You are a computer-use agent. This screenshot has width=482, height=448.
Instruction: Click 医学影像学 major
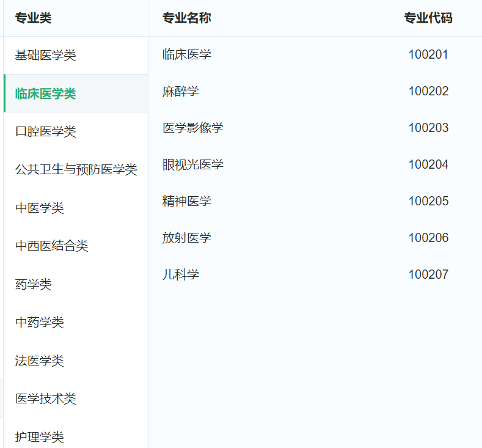192,128
